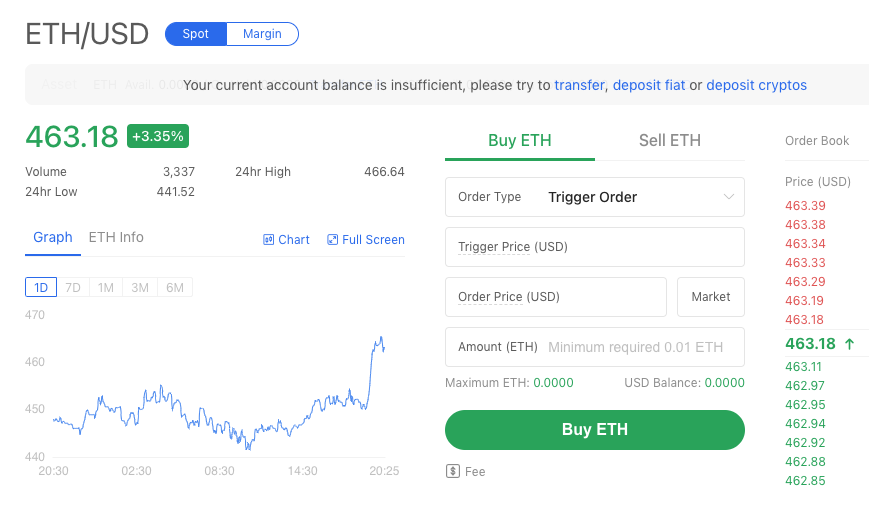
Task: Open the Chart view icon
Action: coord(268,240)
